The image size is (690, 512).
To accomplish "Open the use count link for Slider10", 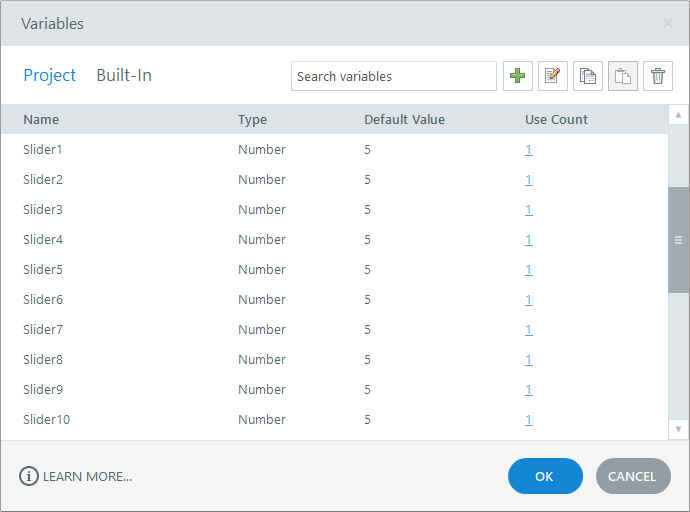I will coord(528,420).
